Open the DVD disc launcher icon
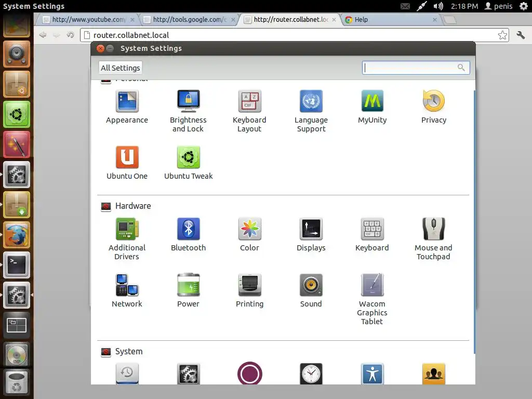The image size is (532, 399). point(17,355)
